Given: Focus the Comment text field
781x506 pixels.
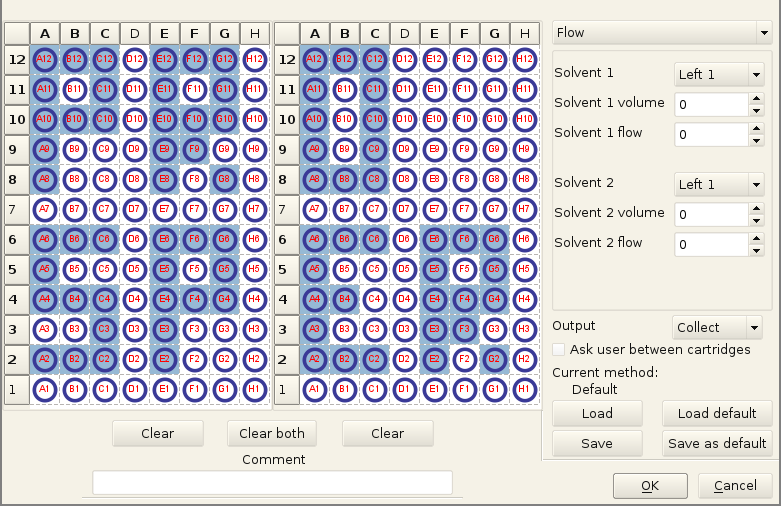Looking at the screenshot, I should [272, 483].
